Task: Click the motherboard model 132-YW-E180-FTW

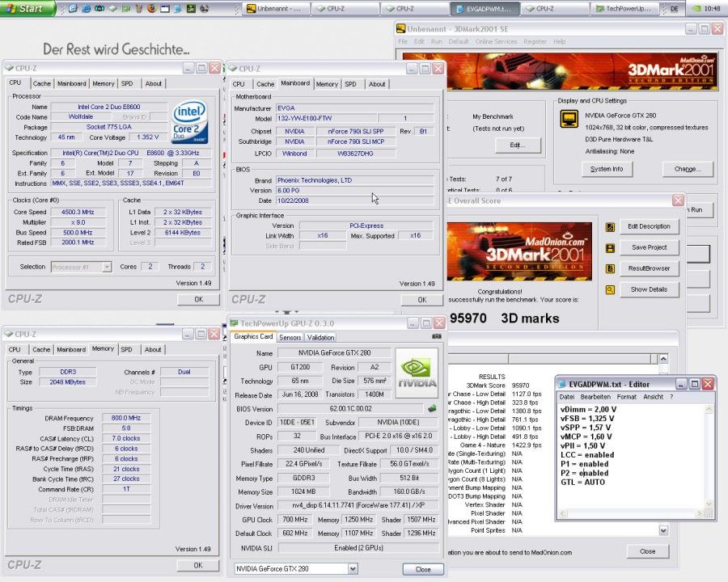Action: [326, 118]
